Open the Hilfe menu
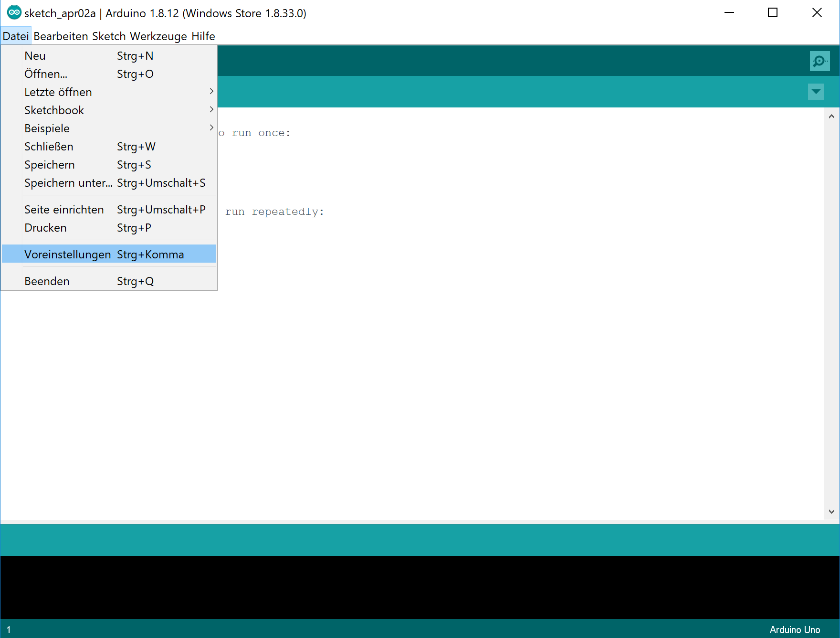This screenshot has height=638, width=840. click(x=202, y=36)
